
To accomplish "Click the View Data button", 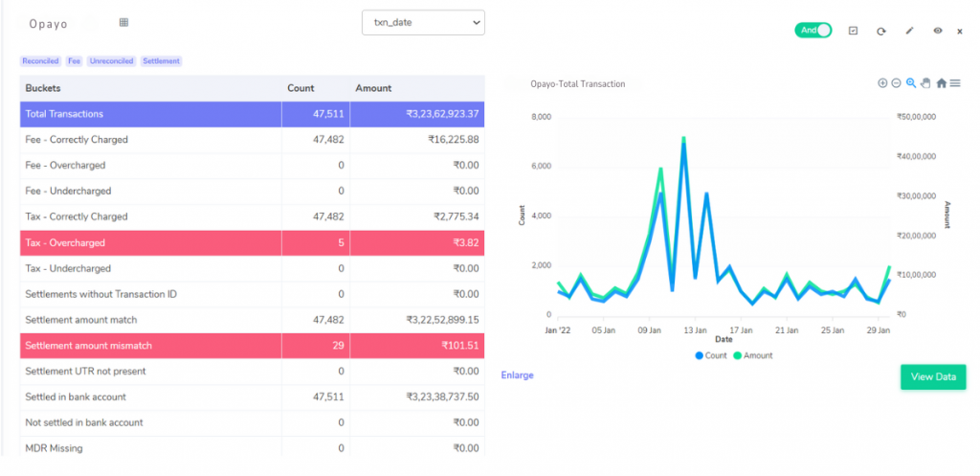I will [933, 377].
